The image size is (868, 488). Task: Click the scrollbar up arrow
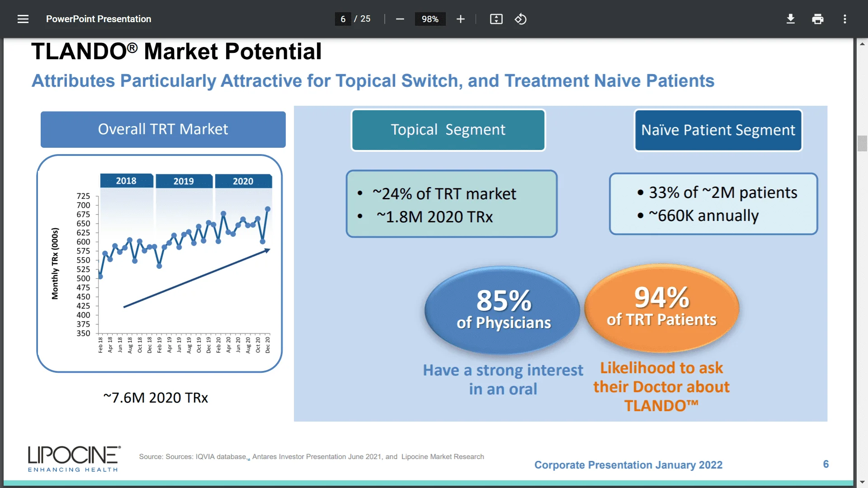coord(863,43)
